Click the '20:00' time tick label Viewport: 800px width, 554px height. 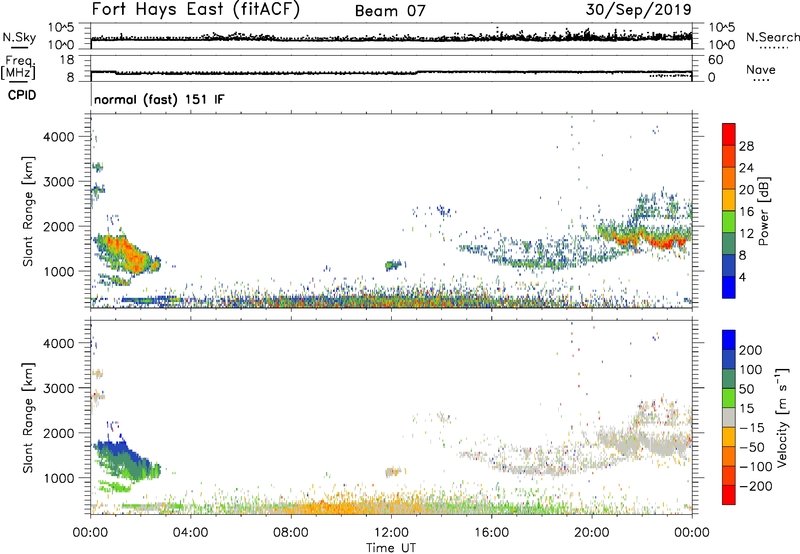tap(591, 533)
